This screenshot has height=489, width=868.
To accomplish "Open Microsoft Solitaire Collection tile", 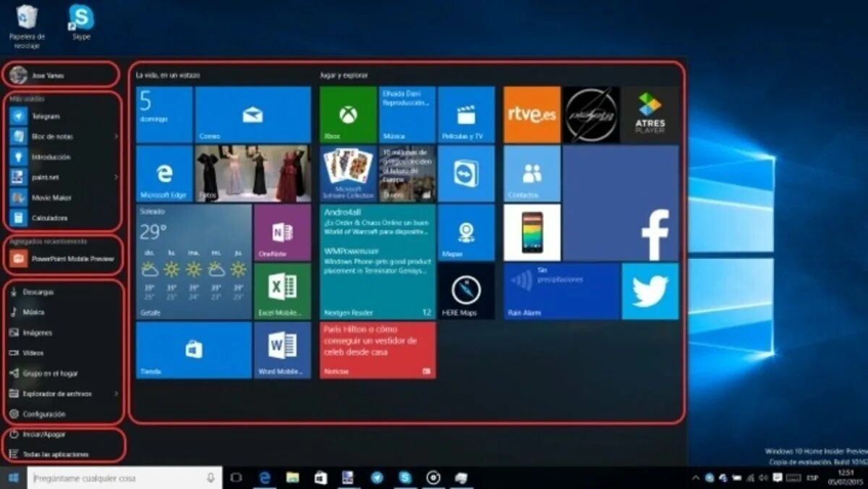I will [x=348, y=174].
